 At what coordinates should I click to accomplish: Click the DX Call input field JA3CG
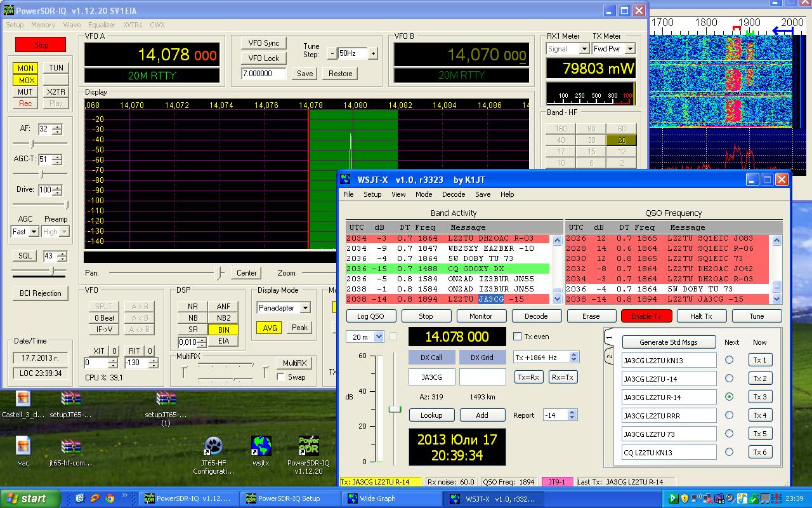431,377
